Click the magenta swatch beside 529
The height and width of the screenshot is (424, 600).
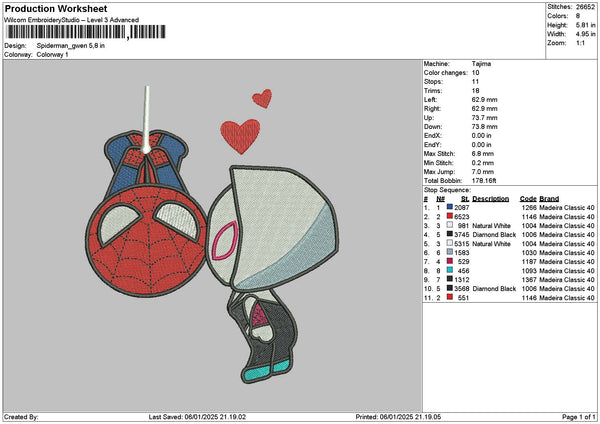[451, 261]
